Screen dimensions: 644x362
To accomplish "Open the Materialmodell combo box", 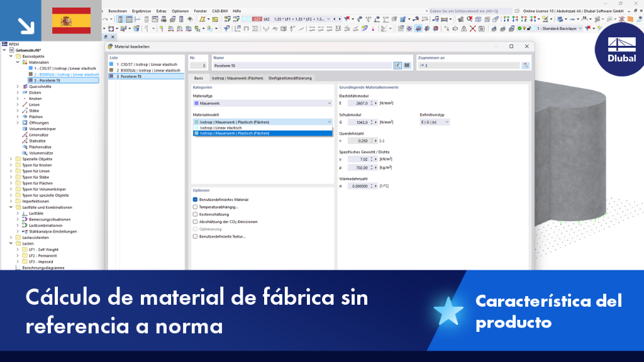I will tap(262, 122).
